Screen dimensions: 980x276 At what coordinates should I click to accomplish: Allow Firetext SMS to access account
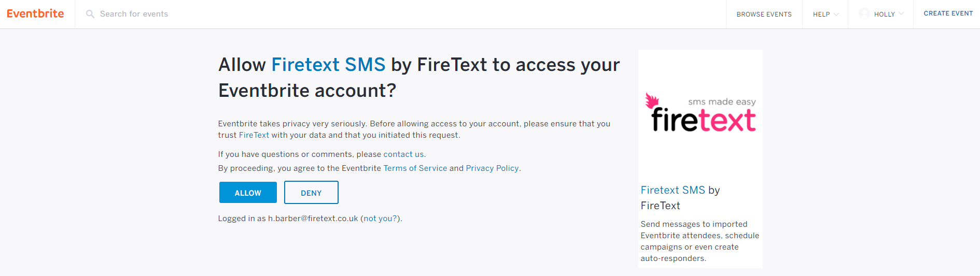tap(248, 193)
